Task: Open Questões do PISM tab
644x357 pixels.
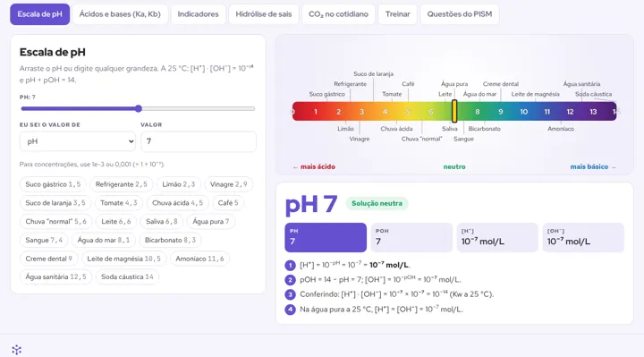Action: click(x=459, y=14)
